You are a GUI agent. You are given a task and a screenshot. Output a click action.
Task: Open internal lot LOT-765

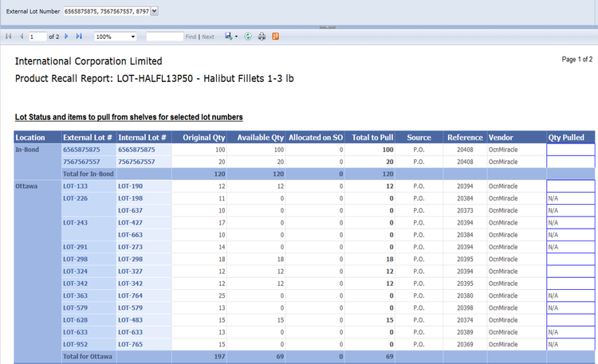click(x=130, y=345)
